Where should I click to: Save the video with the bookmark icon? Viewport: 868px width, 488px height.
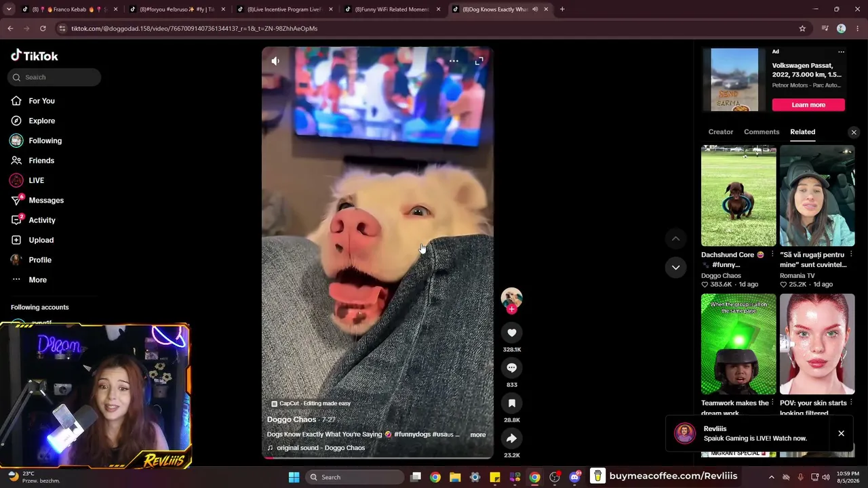pyautogui.click(x=511, y=403)
